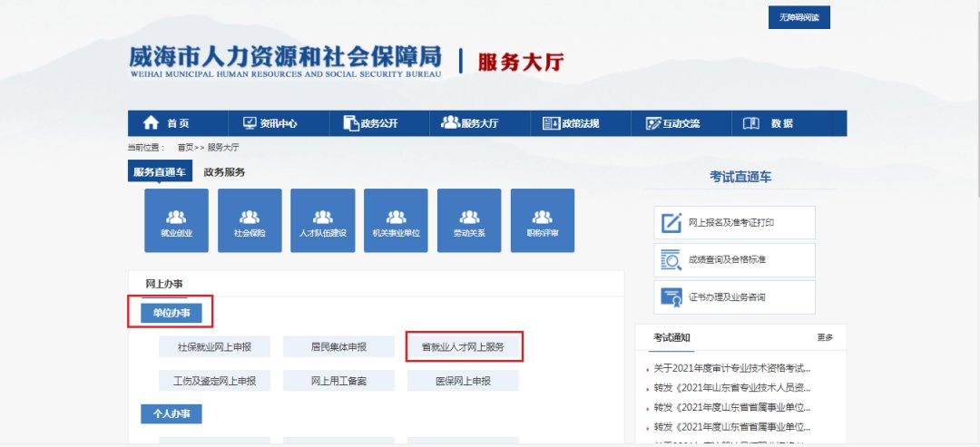Open the 劳动关系 service tile
The width and height of the screenshot is (980, 447).
pos(469,220)
